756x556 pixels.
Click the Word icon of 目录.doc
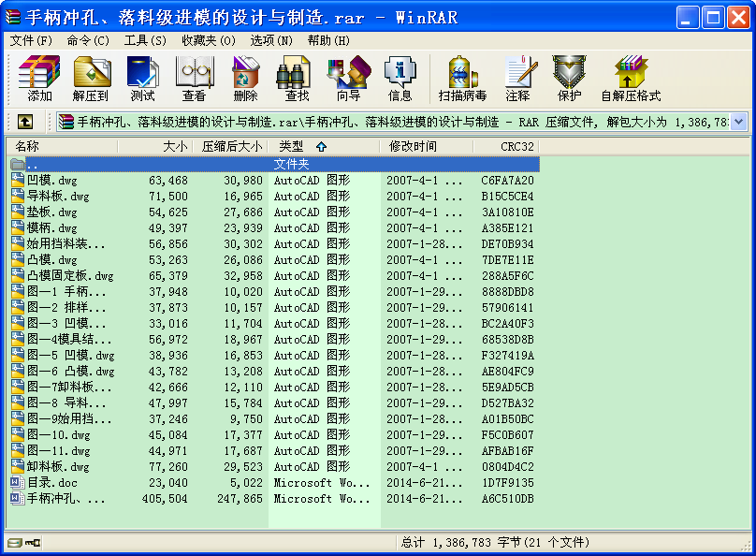click(x=18, y=482)
